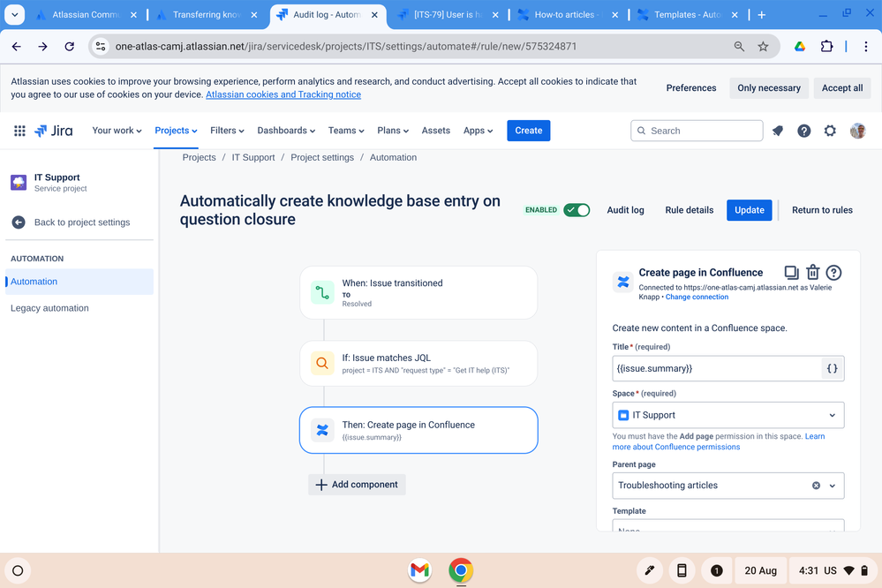Expand the Projects menu
This screenshot has width=882, height=588.
(176, 131)
